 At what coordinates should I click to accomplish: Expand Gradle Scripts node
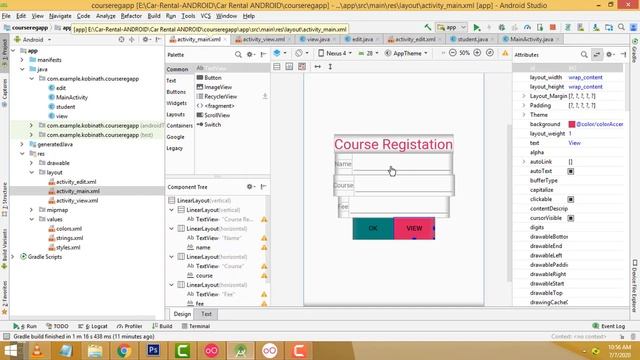point(13,257)
